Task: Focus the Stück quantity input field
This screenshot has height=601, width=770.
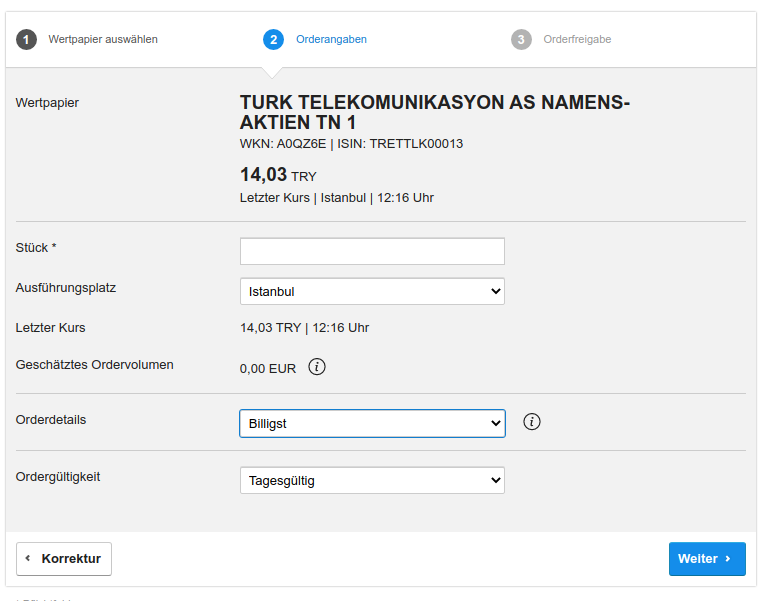Action: [x=372, y=251]
